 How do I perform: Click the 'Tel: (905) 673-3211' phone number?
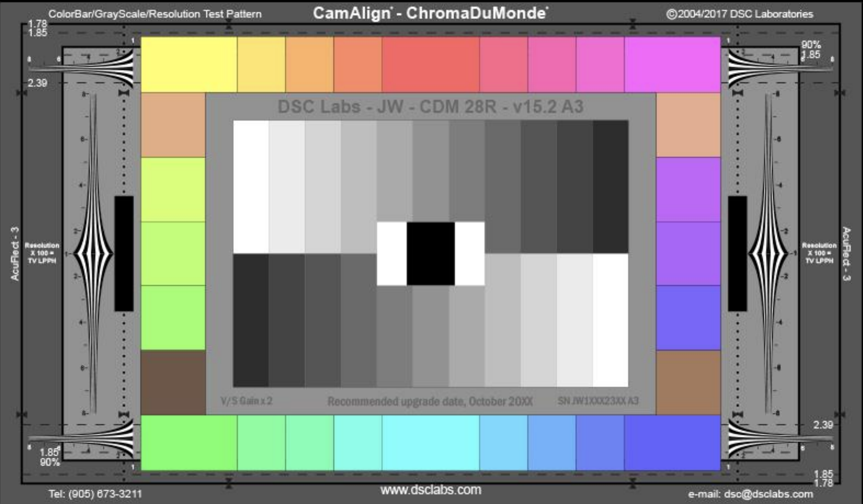click(x=95, y=494)
